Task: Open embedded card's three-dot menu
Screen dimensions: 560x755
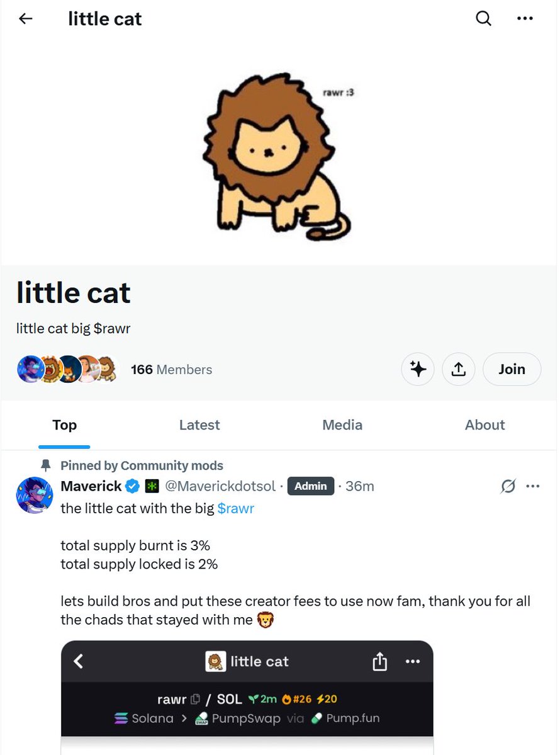Action: click(x=413, y=661)
